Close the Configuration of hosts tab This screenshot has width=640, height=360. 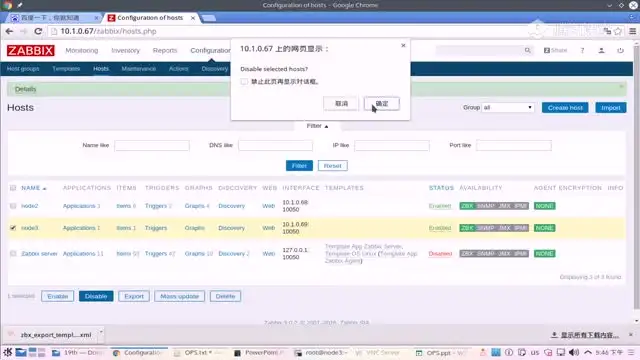tap(193, 18)
